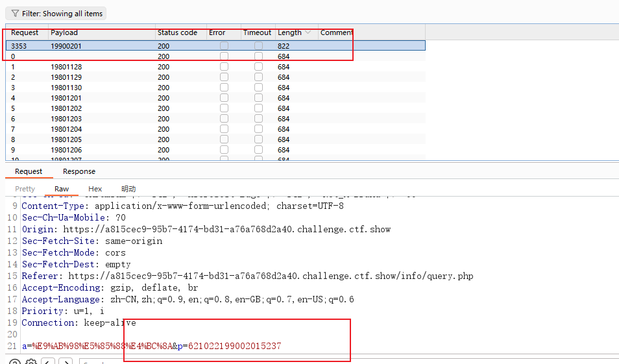Click the Accept-Encoding header line
619x364 pixels.
[x=110, y=287]
